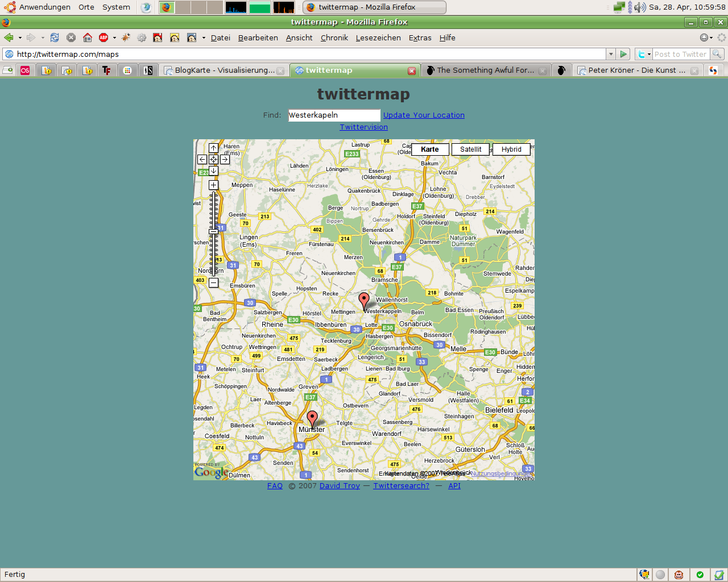Close the twittermap tab
The image size is (728, 582).
coord(412,70)
